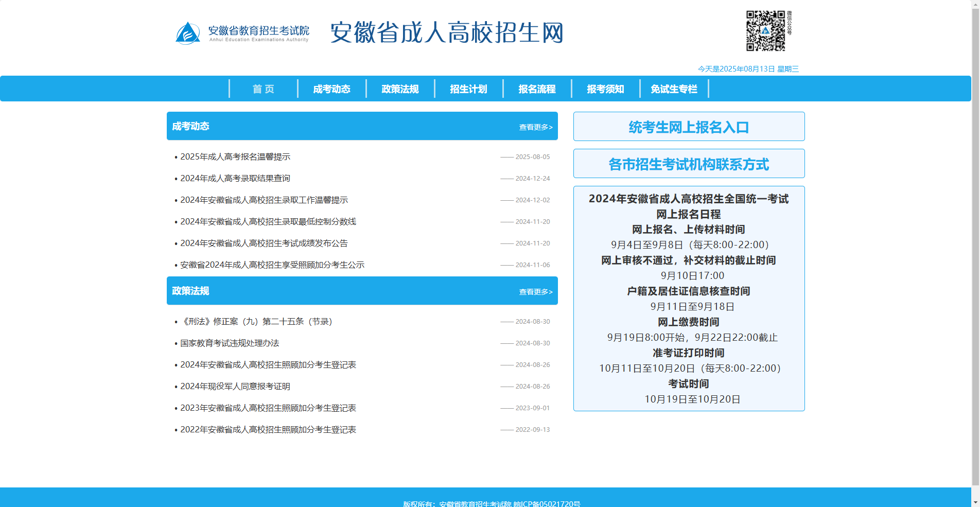
Task: Open the 报名流程 section
Action: click(x=537, y=89)
